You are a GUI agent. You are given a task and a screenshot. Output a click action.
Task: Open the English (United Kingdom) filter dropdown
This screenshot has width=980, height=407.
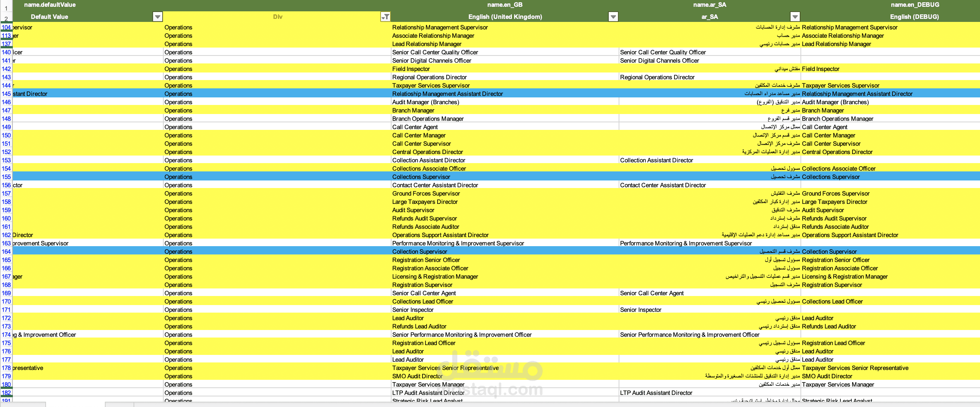(x=613, y=16)
